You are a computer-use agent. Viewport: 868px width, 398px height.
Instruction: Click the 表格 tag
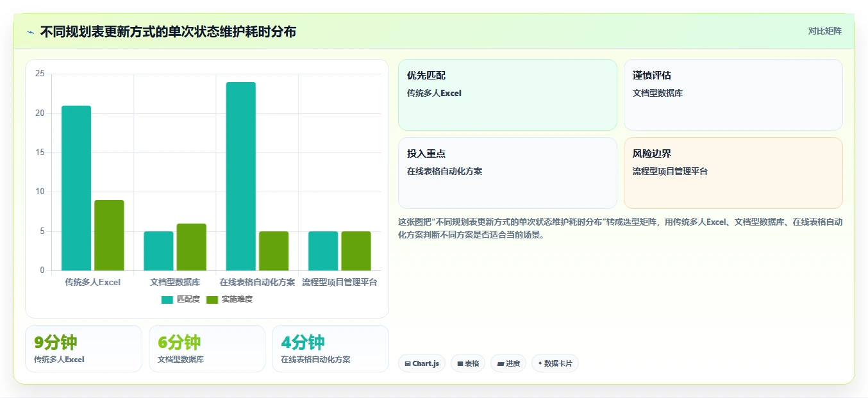[468, 363]
